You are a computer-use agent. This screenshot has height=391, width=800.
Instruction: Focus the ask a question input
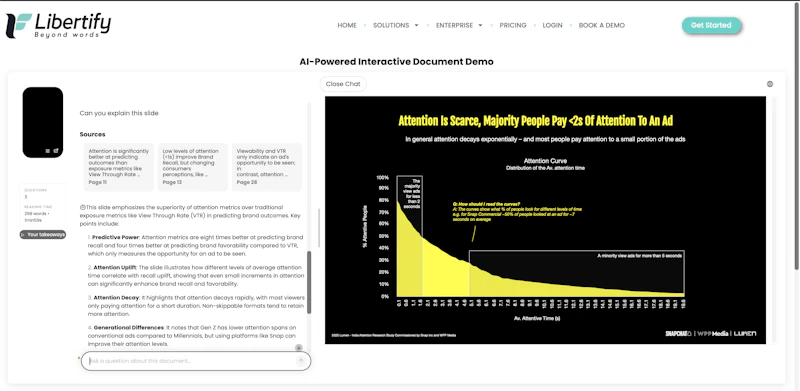pos(196,361)
